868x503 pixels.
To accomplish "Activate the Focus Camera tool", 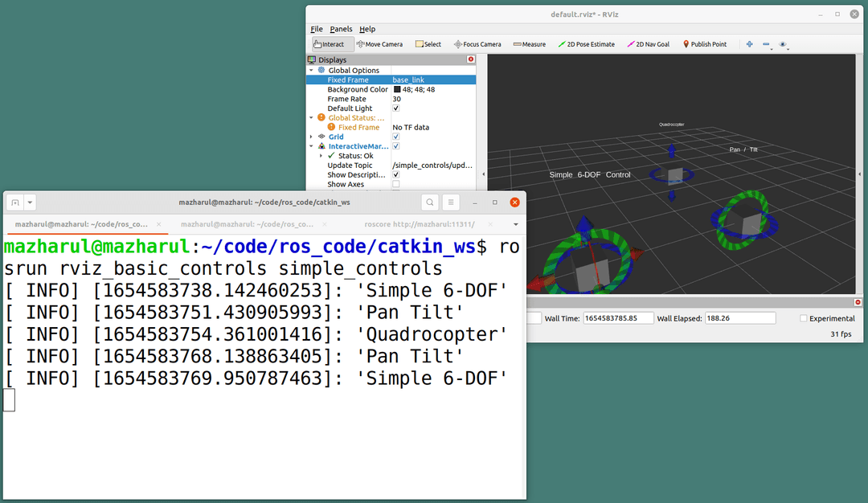I will click(x=477, y=44).
